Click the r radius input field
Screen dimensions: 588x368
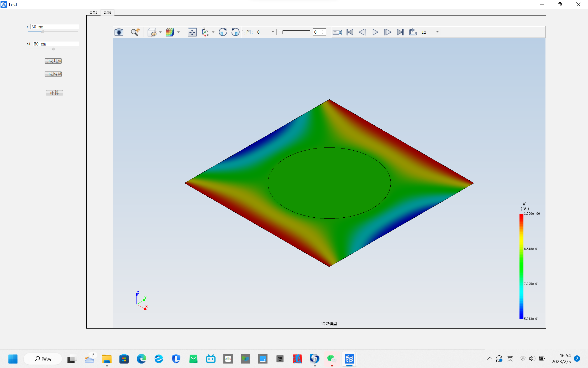tap(55, 27)
